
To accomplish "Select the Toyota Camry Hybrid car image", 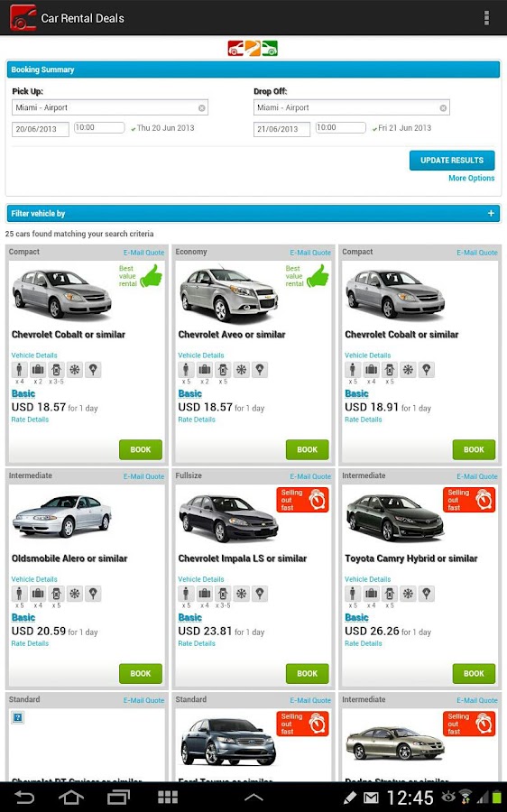I will (x=395, y=518).
